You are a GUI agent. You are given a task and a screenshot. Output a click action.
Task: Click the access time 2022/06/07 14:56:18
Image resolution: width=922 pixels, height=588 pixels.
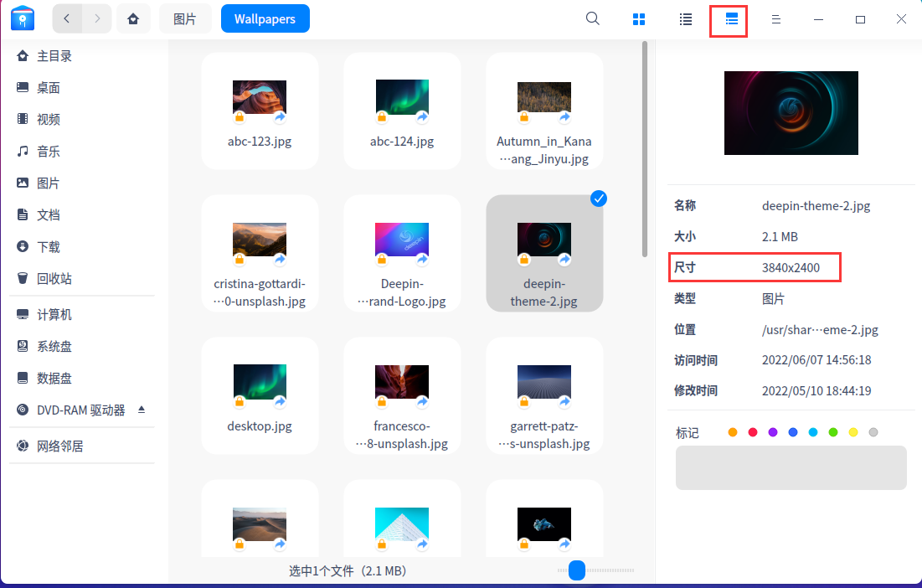(816, 360)
